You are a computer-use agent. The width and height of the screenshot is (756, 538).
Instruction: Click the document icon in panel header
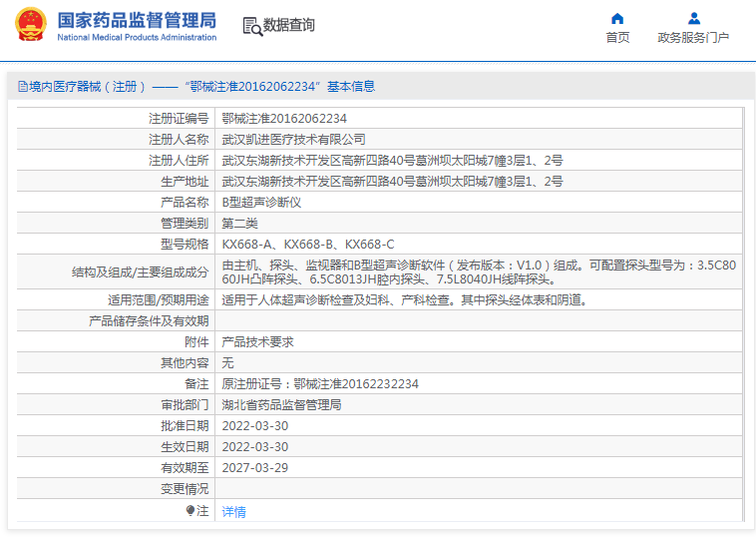coord(21,87)
